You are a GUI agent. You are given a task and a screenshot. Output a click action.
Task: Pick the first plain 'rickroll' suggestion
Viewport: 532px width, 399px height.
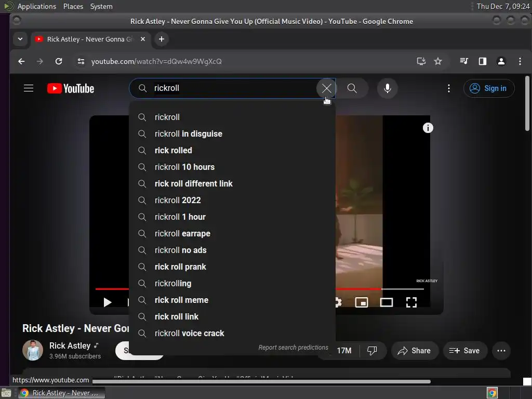(232, 117)
